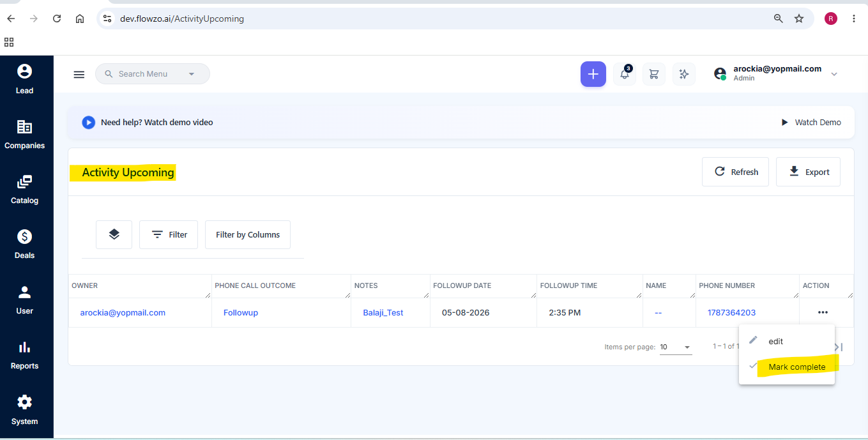Open the browser apps grid icon

[x=9, y=42]
